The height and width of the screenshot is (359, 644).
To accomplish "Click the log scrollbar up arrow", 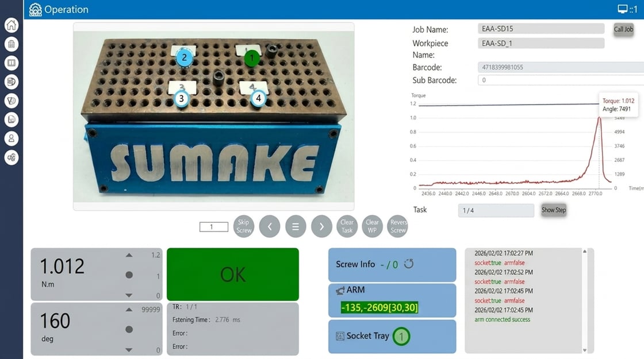I will coord(585,252).
